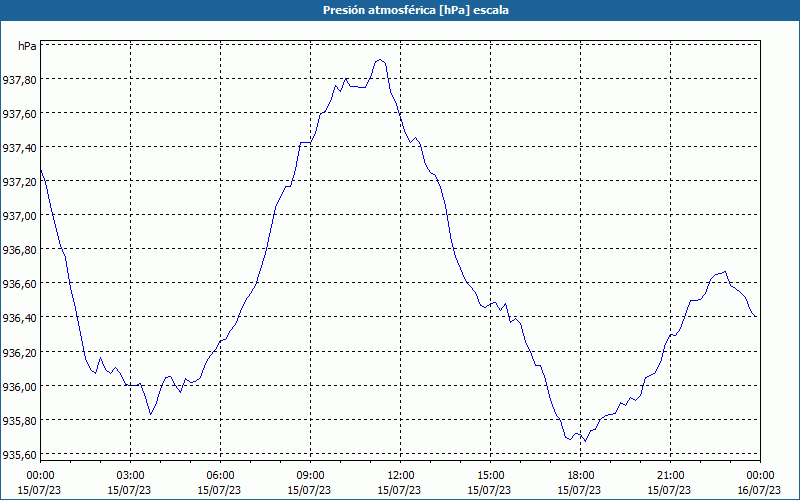Click the 06:00 time axis label
Screen dimensions: 800x500
pyautogui.click(x=220, y=476)
